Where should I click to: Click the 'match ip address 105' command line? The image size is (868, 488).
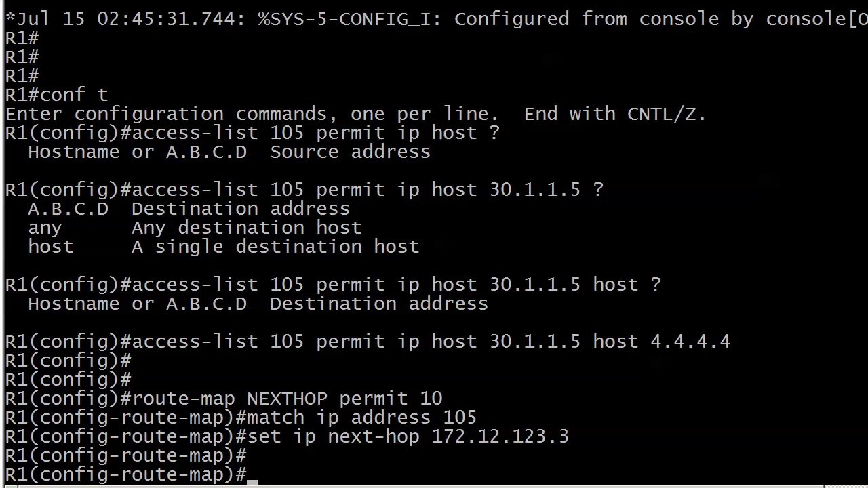tap(241, 418)
